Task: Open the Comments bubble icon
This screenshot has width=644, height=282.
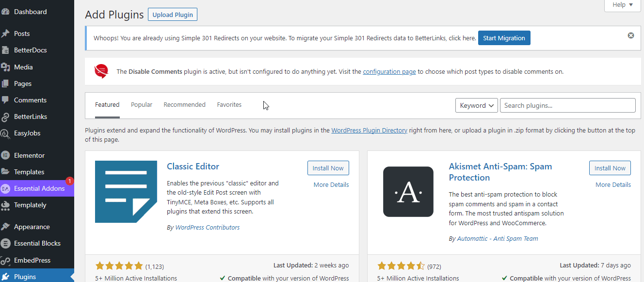Action: [5, 100]
